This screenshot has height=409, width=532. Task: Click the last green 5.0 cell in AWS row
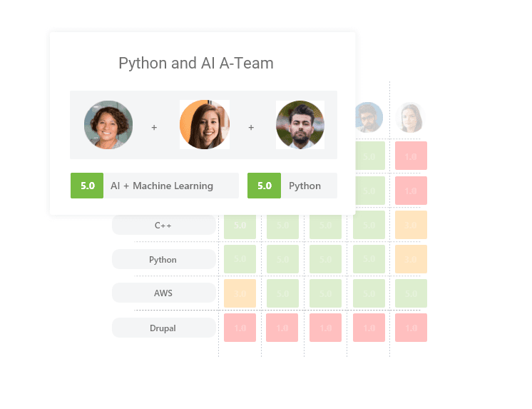pos(411,293)
